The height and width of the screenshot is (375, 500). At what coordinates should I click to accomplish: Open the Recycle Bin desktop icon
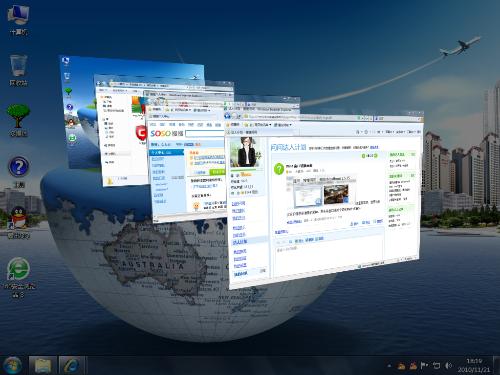pos(18,70)
